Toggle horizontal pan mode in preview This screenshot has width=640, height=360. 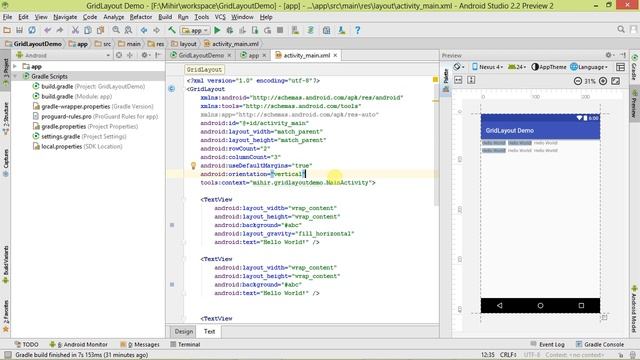[x=458, y=80]
